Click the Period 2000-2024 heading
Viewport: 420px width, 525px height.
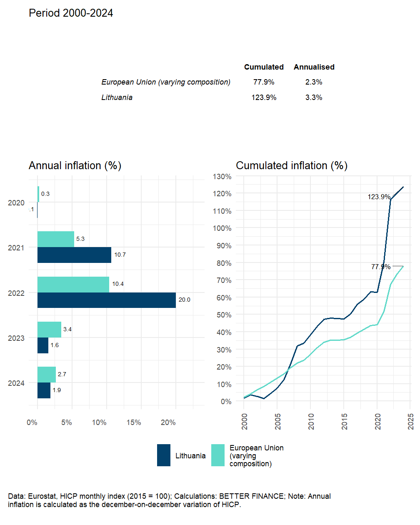[x=71, y=13]
